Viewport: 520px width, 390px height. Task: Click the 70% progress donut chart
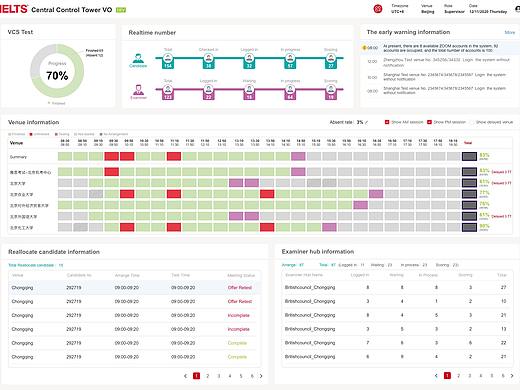click(x=57, y=71)
